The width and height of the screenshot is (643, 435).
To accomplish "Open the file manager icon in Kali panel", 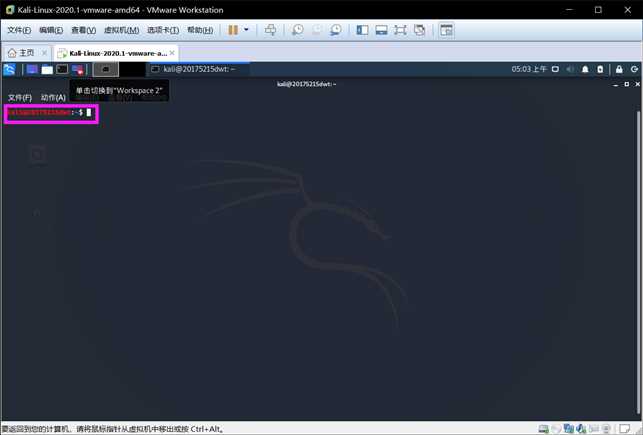I will pos(47,69).
